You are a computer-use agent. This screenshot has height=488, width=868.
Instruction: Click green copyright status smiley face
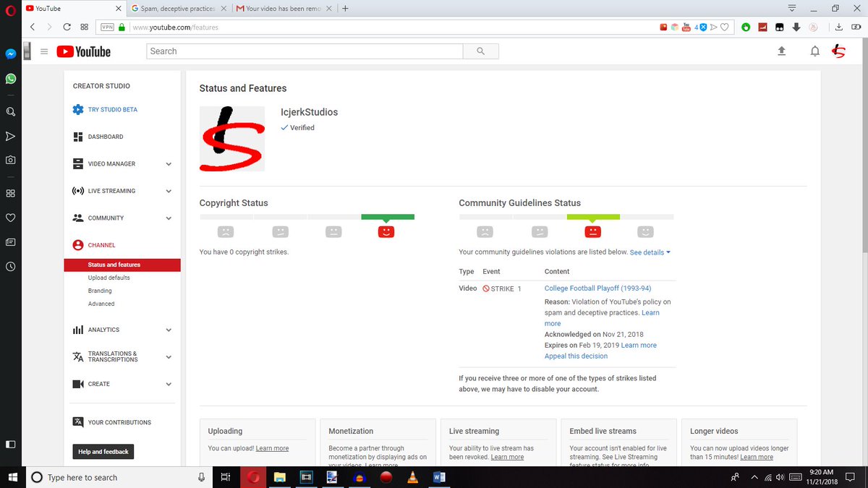click(386, 232)
